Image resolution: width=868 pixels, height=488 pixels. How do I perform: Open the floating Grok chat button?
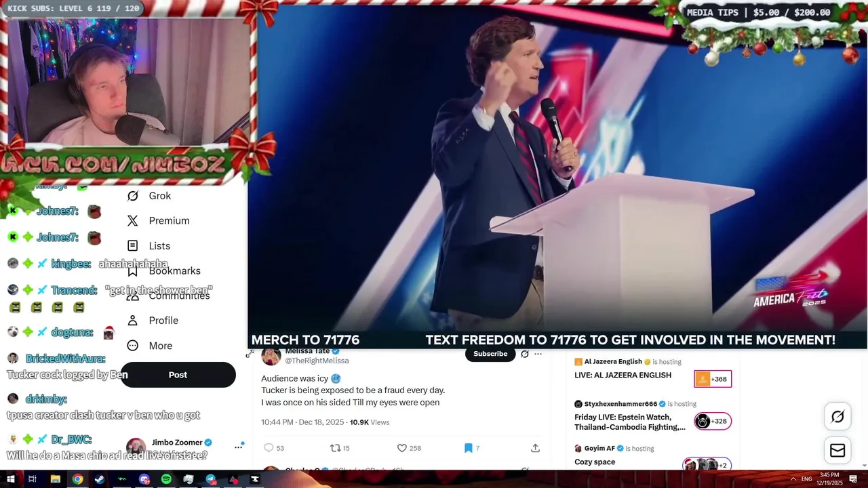(837, 417)
